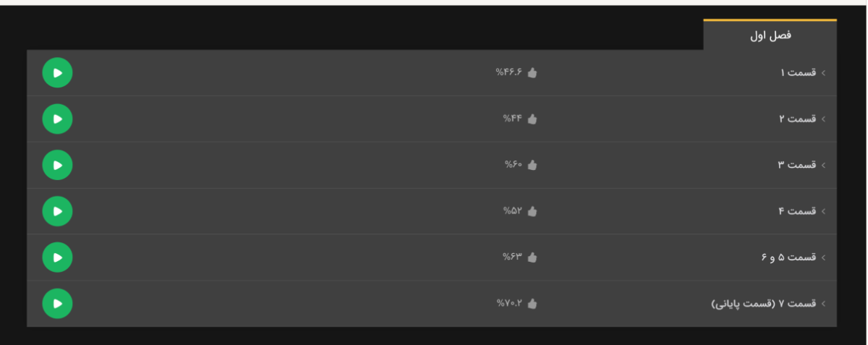Screen dimensions: 868x345
Task: Click the %۷۰.۲ rating on episode 7
Action: [x=509, y=304]
